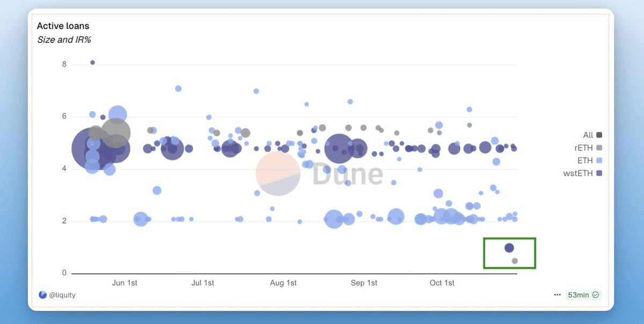The image size is (644, 324).
Task: Click the light blue ETH legend swatch
Action: click(x=599, y=161)
